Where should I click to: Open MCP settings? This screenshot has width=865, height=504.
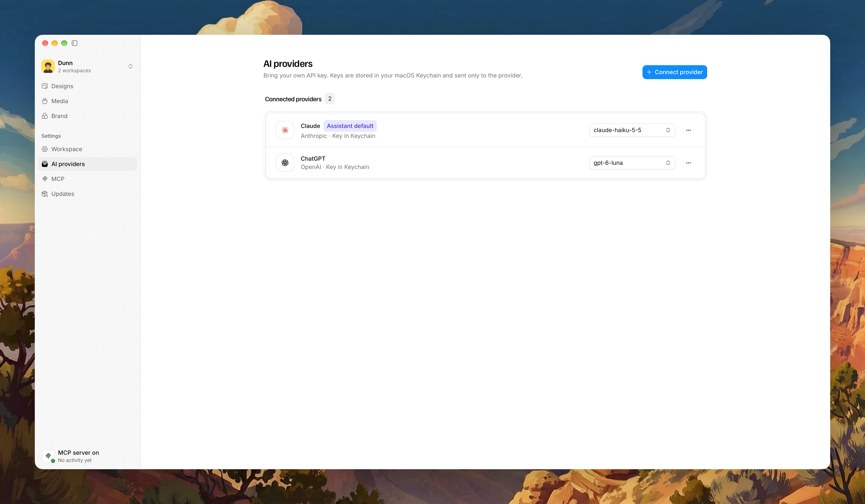(88, 179)
